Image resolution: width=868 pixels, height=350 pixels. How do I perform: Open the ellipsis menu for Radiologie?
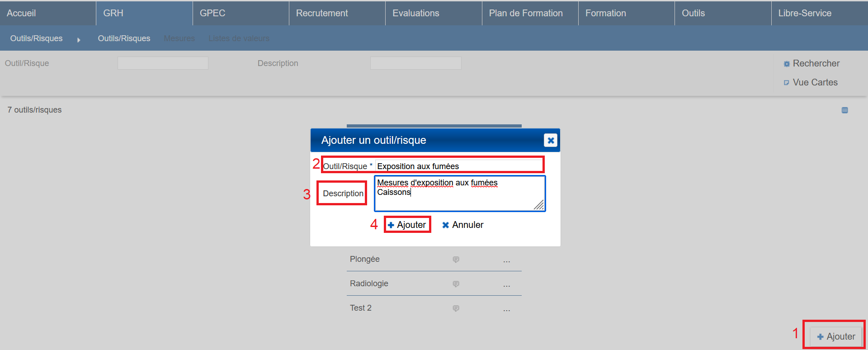click(506, 285)
